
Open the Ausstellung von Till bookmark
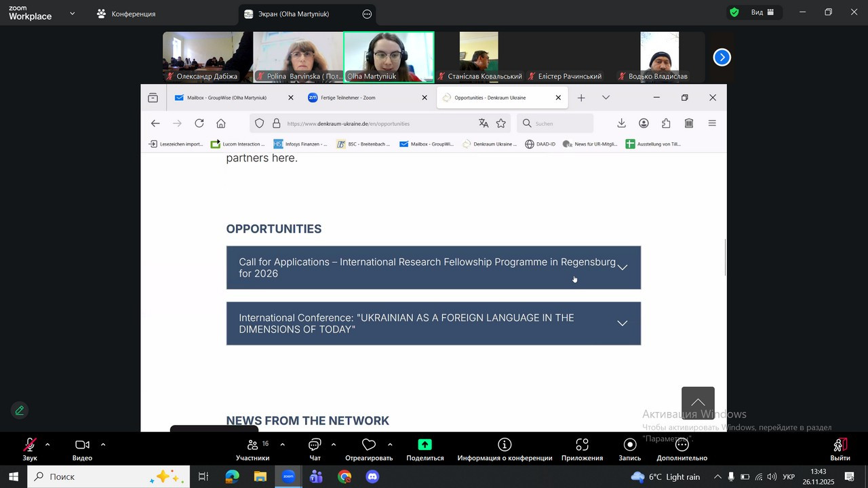tap(654, 144)
